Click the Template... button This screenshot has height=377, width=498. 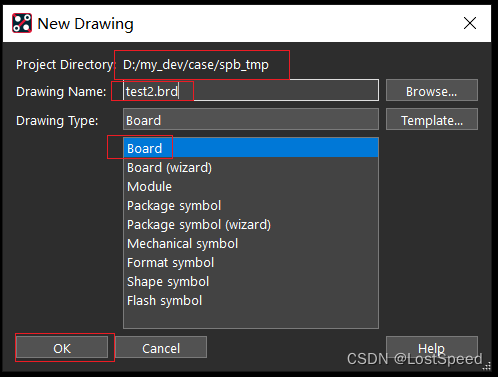tap(432, 119)
